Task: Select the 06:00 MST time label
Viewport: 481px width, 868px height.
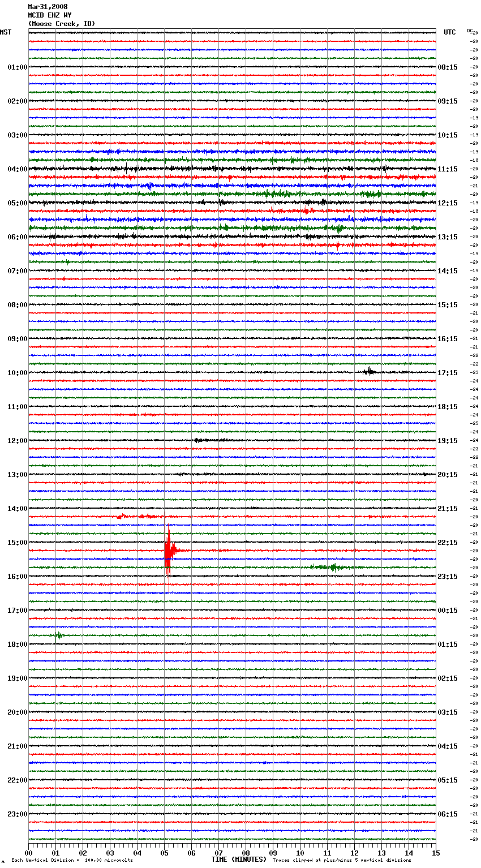Action: click(18, 237)
